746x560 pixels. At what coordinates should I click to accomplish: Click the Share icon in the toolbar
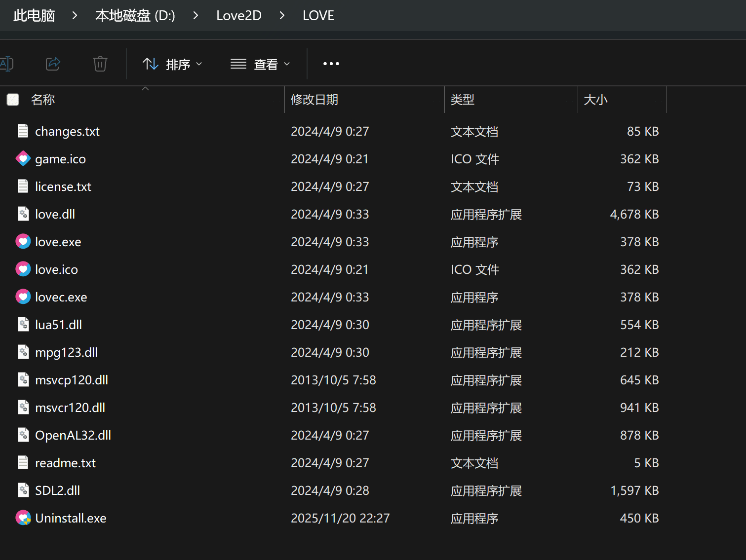(x=53, y=64)
